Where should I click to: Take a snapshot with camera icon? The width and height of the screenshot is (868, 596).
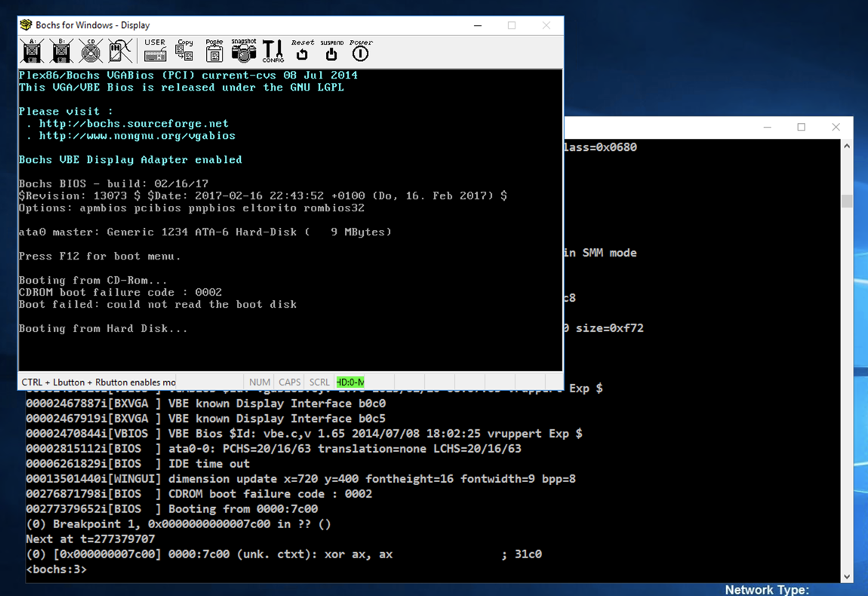[244, 51]
